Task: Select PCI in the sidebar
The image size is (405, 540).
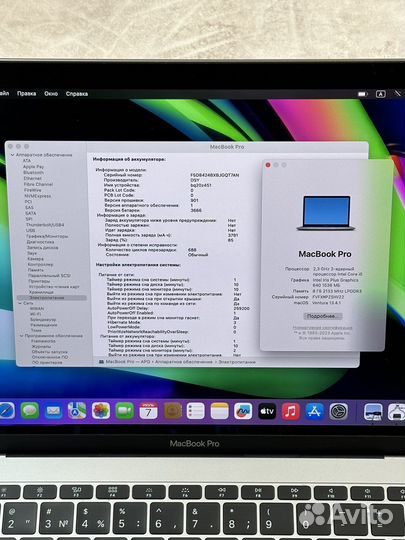Action: click(x=28, y=201)
